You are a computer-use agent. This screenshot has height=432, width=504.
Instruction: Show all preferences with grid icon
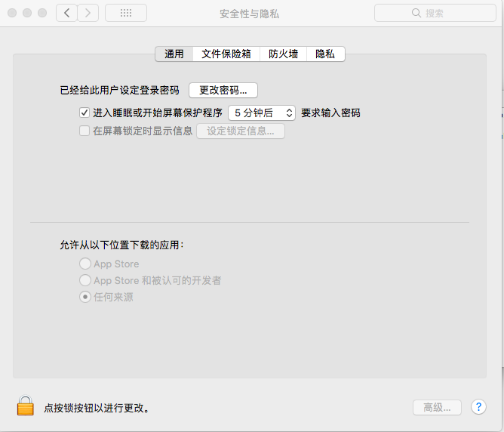pyautogui.click(x=126, y=13)
